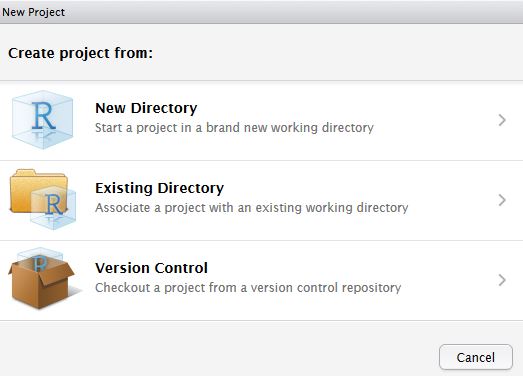
Task: Click 'Checkout a project from a version control repository'
Action: [248, 288]
